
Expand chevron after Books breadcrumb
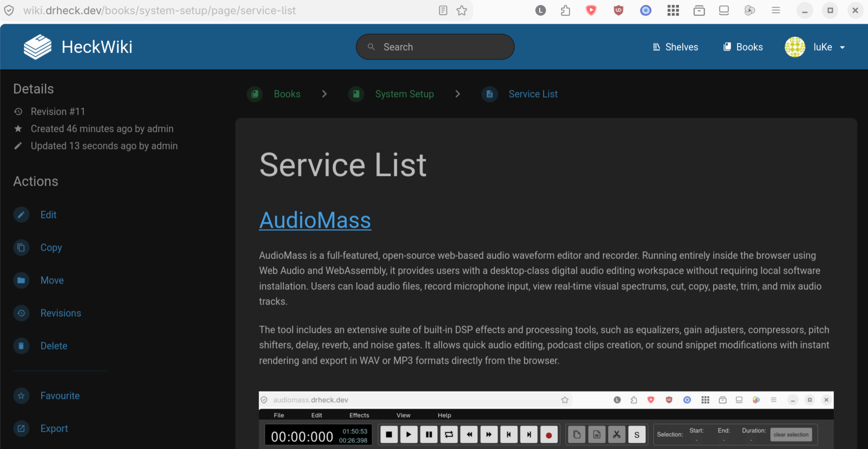pos(324,94)
